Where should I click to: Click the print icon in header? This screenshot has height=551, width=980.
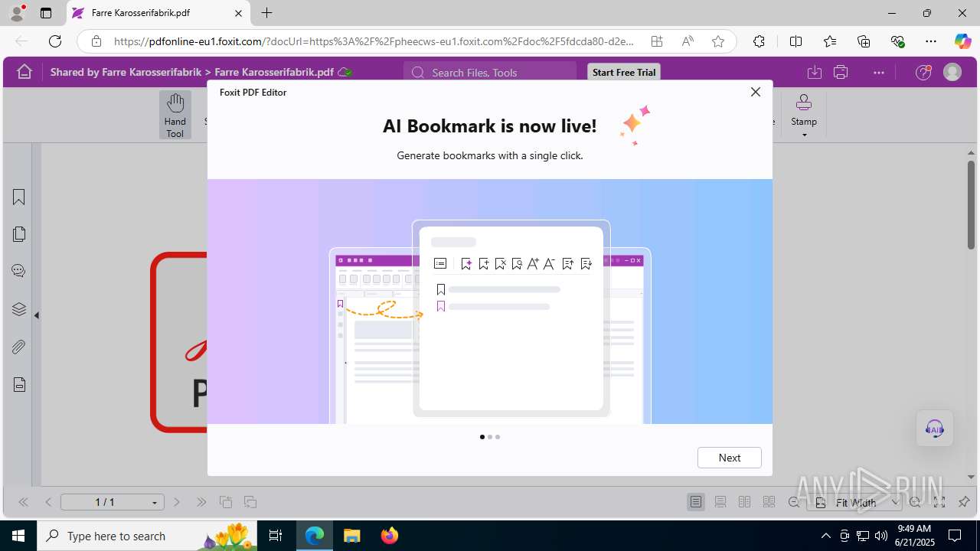pos(841,72)
